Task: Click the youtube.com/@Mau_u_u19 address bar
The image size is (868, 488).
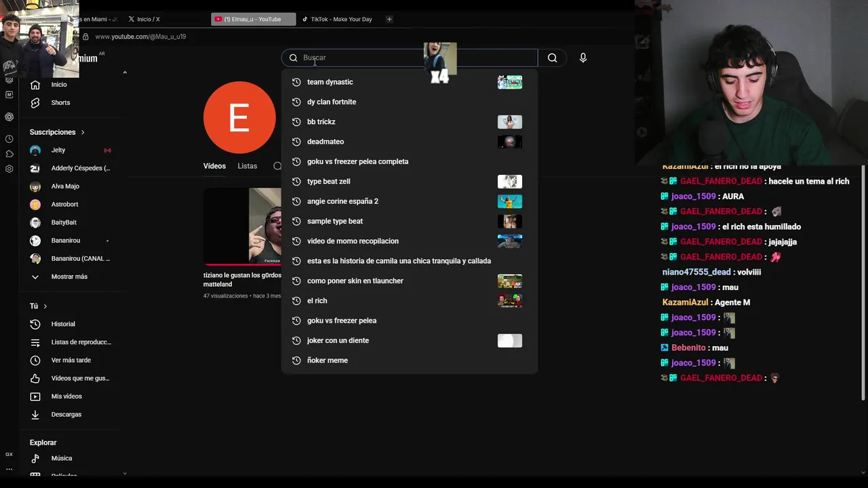Action: (x=140, y=37)
